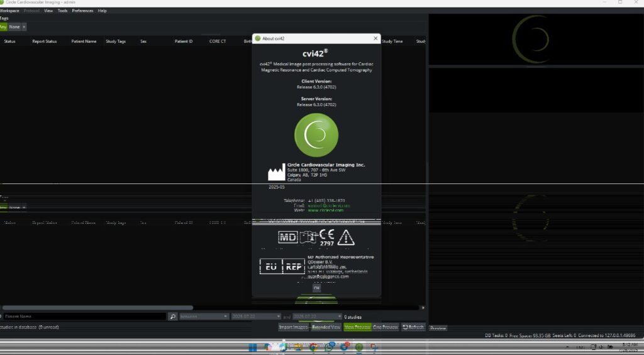Click the warning triangle symbol
This screenshot has height=355, width=644.
coord(346,238)
